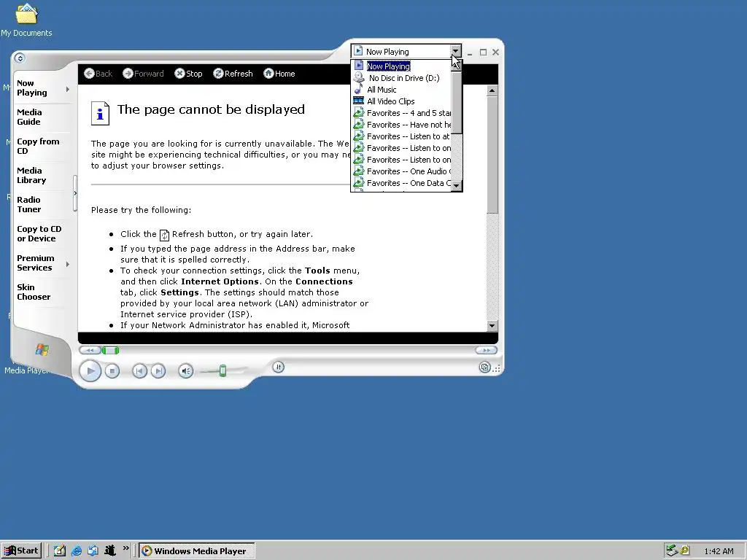
Task: Open the My Documents desktop folder
Action: (x=26, y=21)
